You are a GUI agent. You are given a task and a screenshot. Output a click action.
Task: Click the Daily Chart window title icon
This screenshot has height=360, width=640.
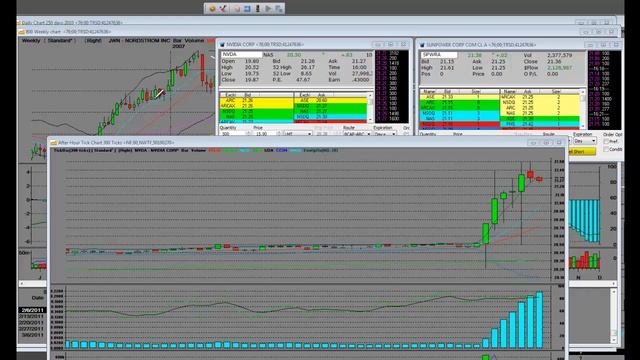coord(19,23)
